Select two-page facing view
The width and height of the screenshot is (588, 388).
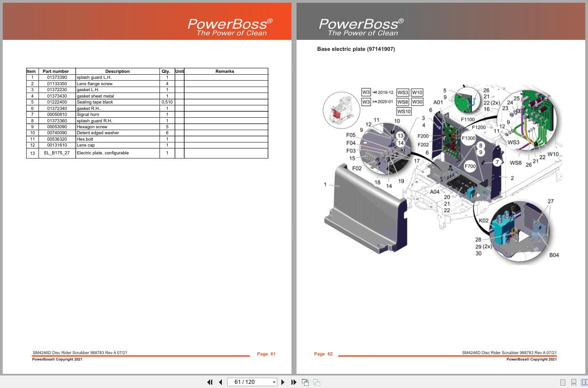584,382
